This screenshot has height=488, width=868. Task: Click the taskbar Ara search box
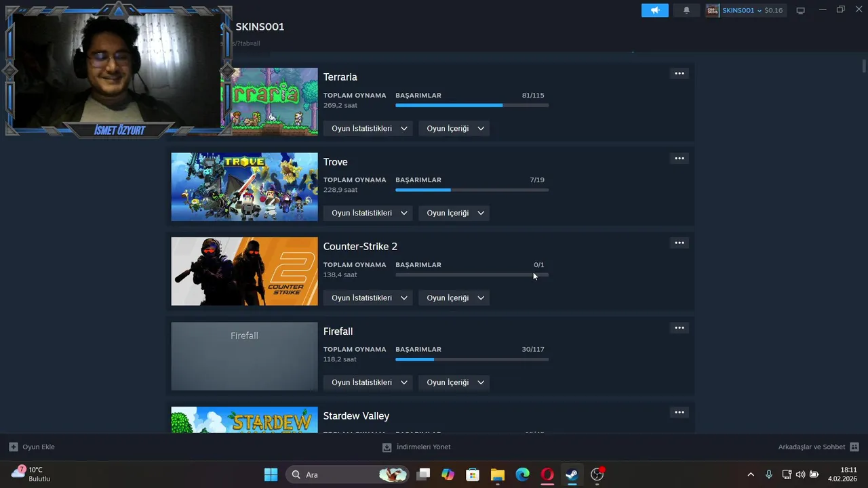pos(349,474)
